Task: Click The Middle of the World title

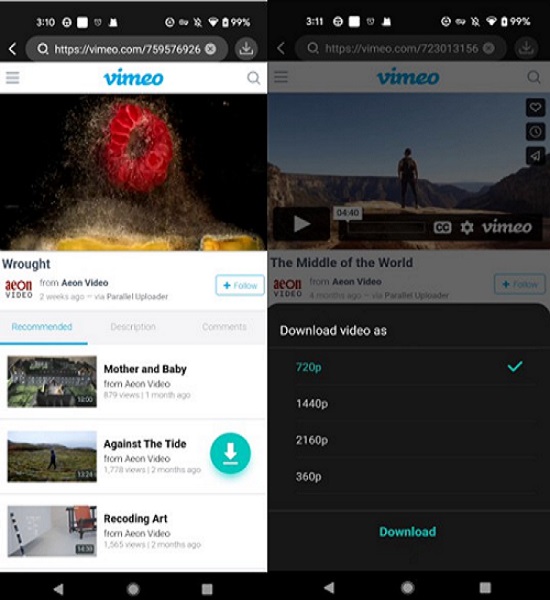Action: [342, 262]
